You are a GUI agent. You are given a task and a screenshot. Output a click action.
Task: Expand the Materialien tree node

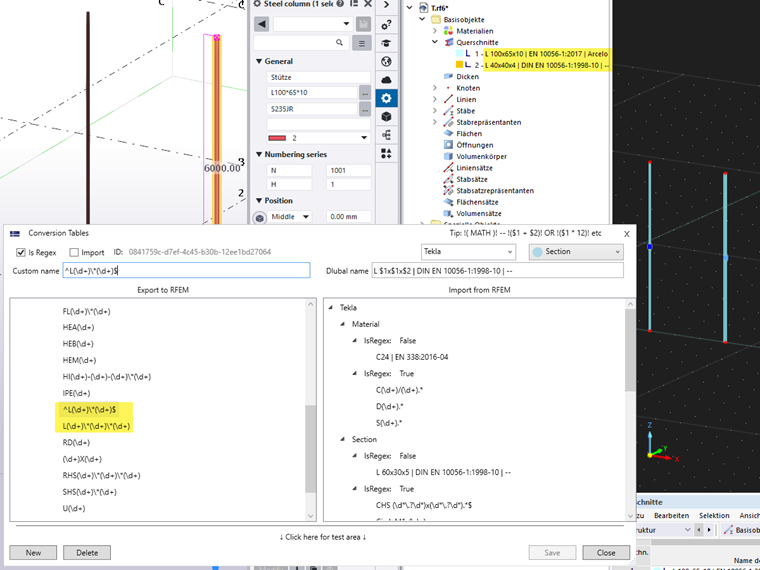tap(435, 31)
